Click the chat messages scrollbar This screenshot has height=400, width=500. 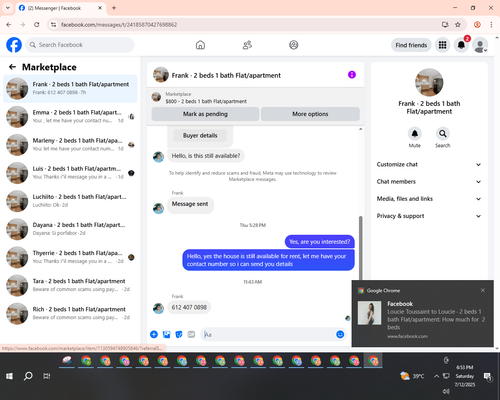coord(360,247)
